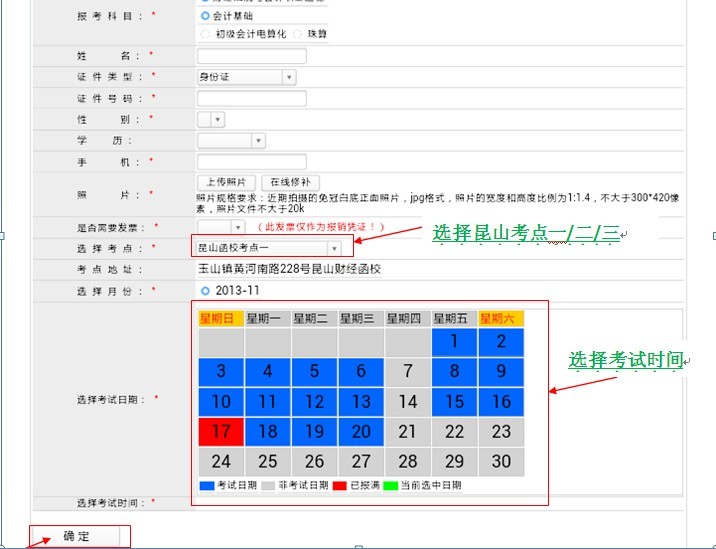Pick exam date 18 on the calendar

[x=268, y=432]
